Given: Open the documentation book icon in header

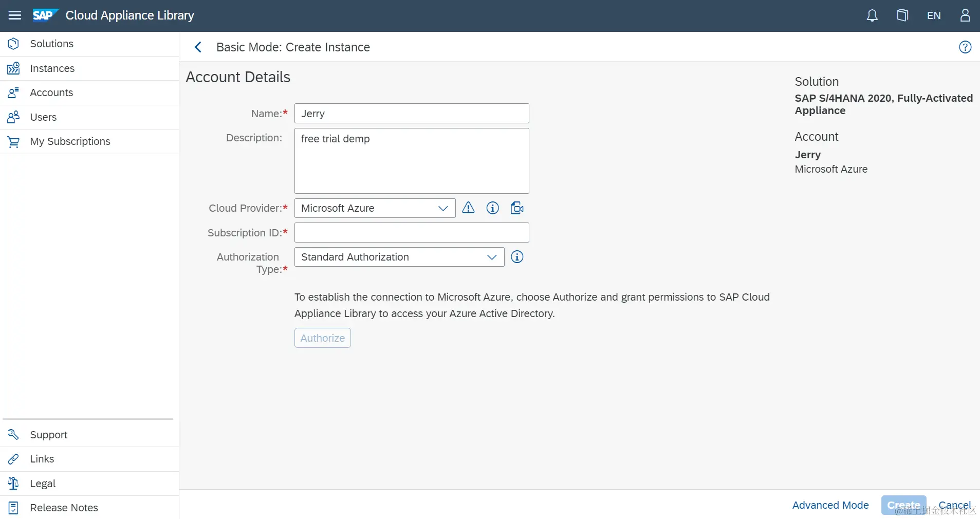Looking at the screenshot, I should tap(902, 15).
